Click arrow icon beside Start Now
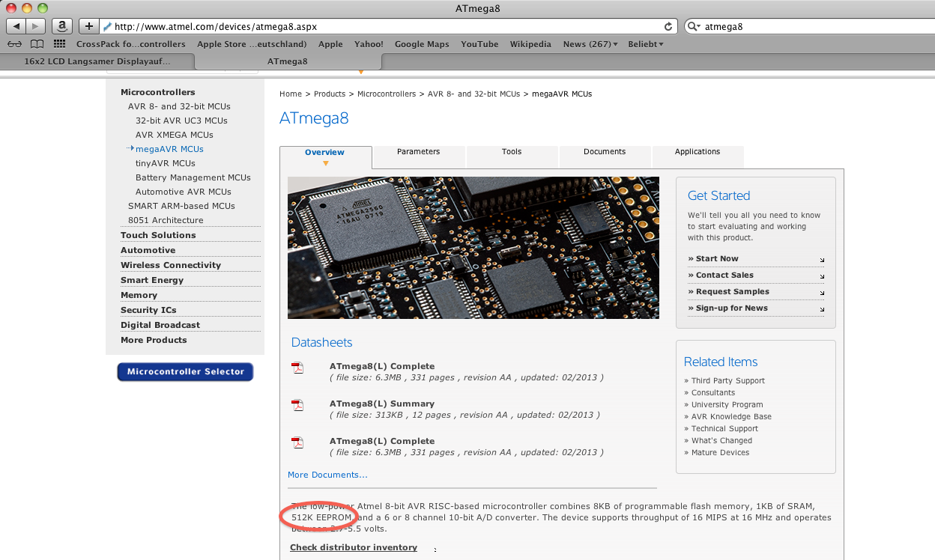The image size is (935, 560). [x=822, y=260]
